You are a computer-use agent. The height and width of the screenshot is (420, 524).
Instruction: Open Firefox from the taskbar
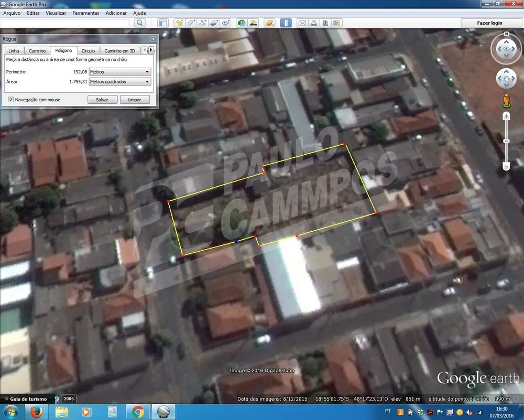pyautogui.click(x=37, y=412)
